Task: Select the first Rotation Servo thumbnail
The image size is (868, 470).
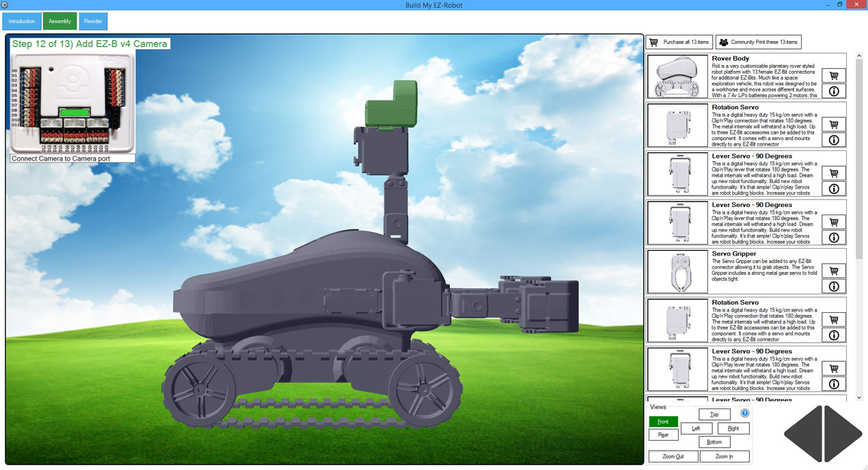Action: point(678,125)
